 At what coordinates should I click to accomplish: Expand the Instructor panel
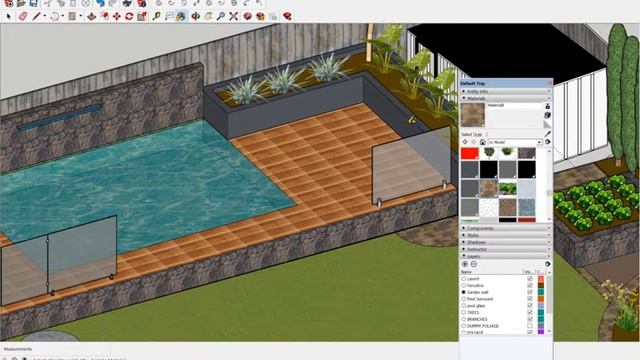[506, 249]
